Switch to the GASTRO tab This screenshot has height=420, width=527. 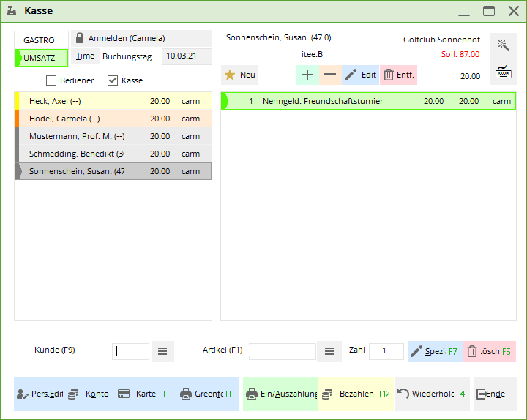(x=40, y=40)
